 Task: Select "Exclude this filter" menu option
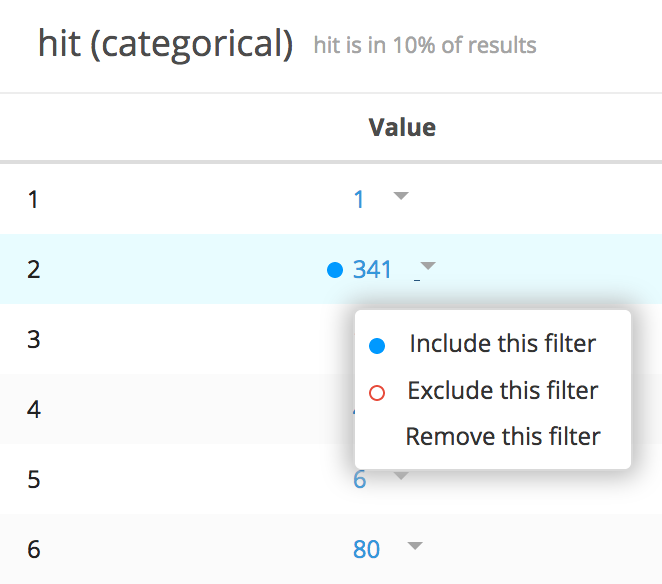point(502,391)
